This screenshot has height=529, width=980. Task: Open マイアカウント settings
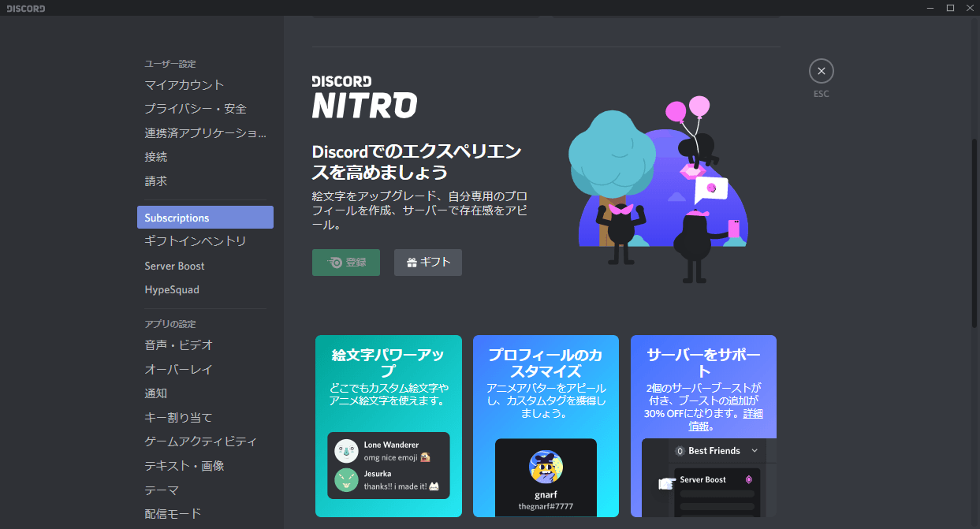(205, 84)
